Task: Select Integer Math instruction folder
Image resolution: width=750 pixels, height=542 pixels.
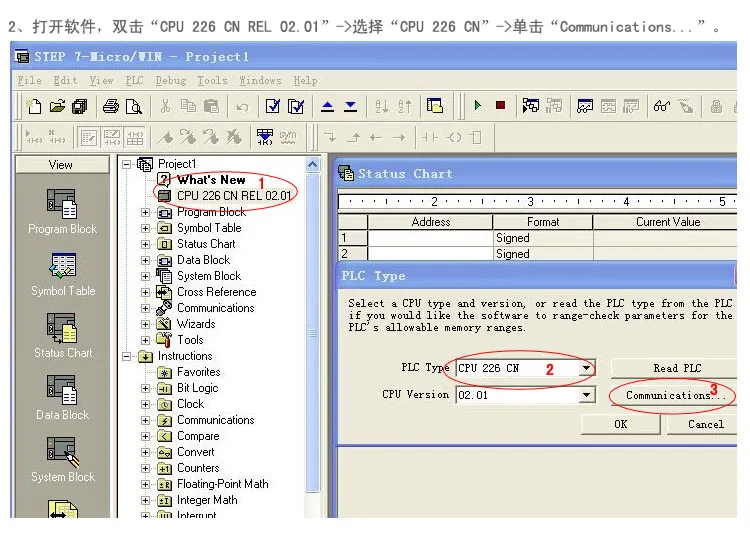Action: [x=207, y=500]
